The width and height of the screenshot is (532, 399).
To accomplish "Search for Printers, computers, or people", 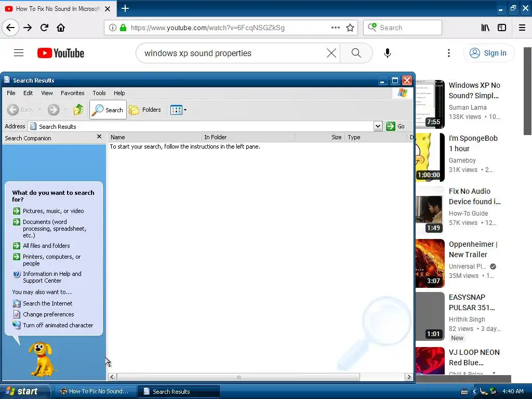I will pos(51,260).
